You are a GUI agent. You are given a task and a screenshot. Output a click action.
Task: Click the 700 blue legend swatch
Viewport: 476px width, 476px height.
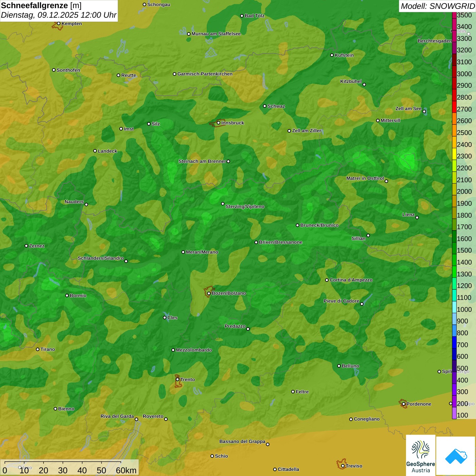[454, 342]
